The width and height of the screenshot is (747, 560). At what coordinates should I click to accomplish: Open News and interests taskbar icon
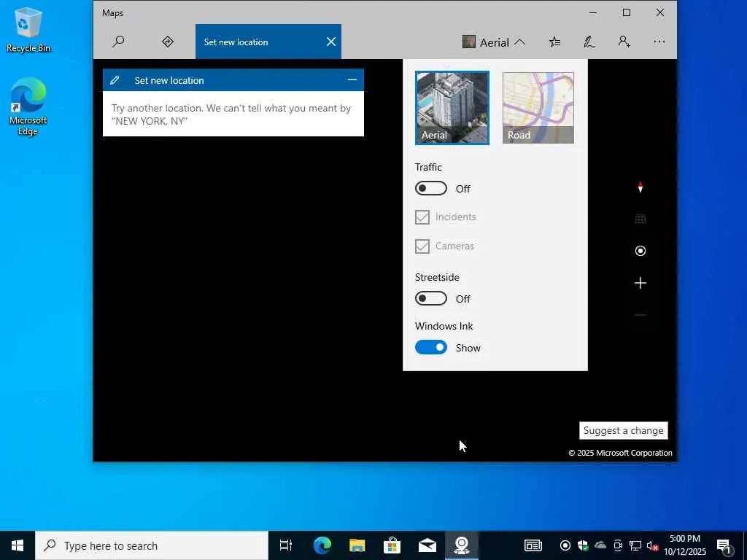[533, 545]
